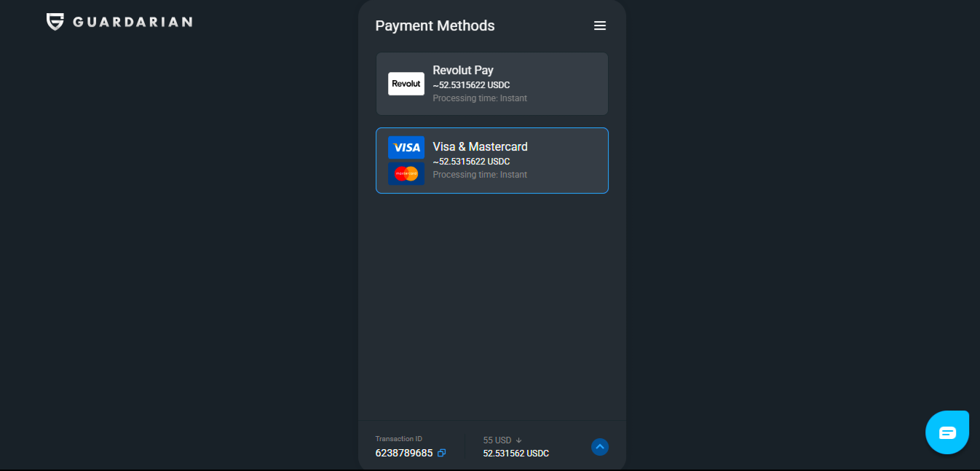The image size is (980, 471).
Task: Click the VISA card logo
Action: click(406, 148)
